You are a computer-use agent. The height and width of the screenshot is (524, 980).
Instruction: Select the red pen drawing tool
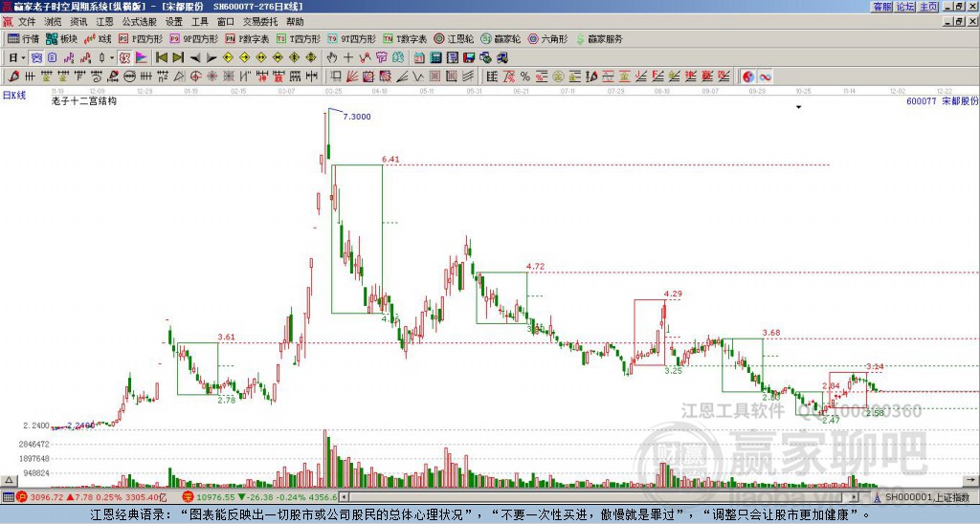(13, 76)
